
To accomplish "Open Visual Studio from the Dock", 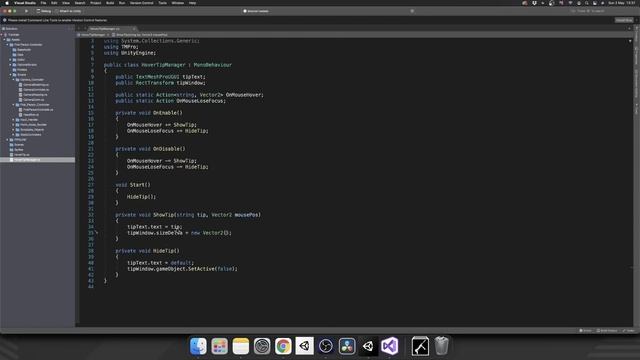I will [389, 346].
